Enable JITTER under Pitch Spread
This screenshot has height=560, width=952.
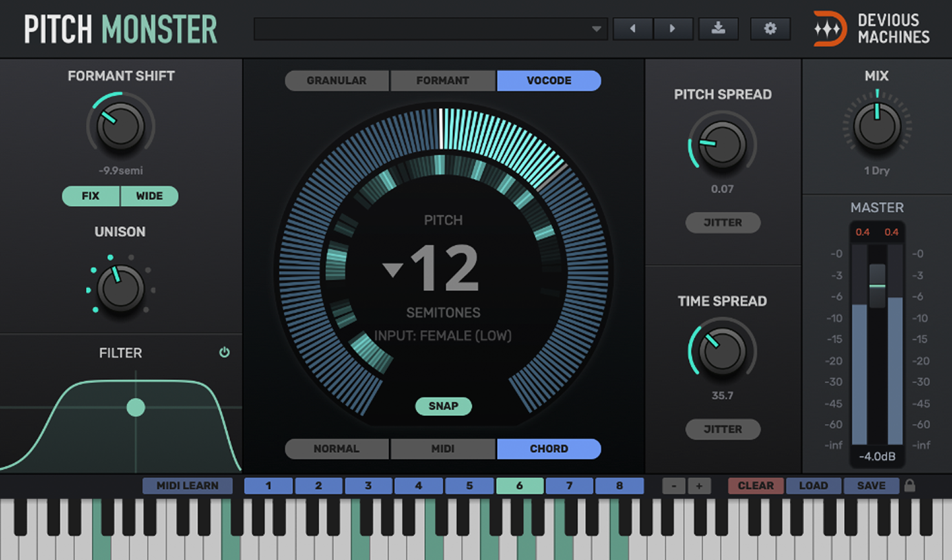tap(723, 222)
